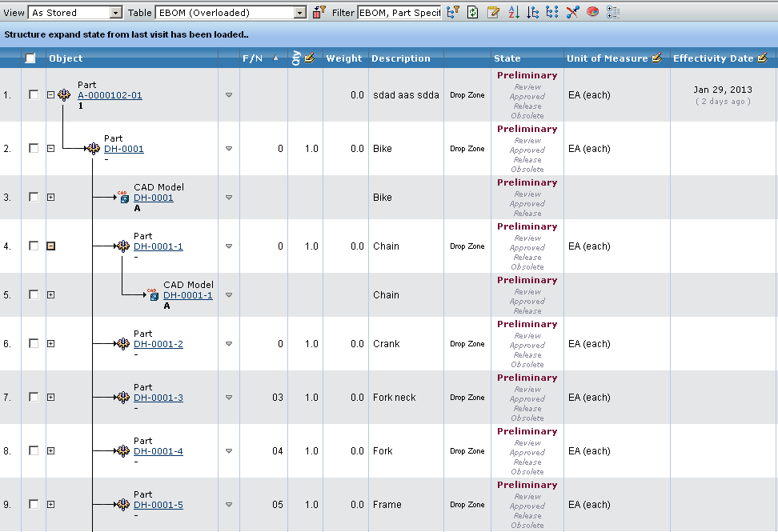Click the notepad edit icon in toolbar
The width and height of the screenshot is (778, 532).
494,13
